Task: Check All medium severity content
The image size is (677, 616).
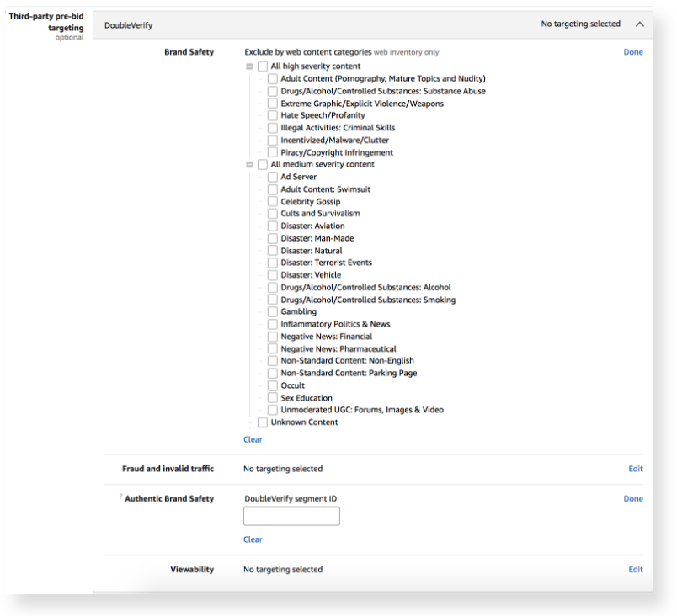Action: pos(263,165)
